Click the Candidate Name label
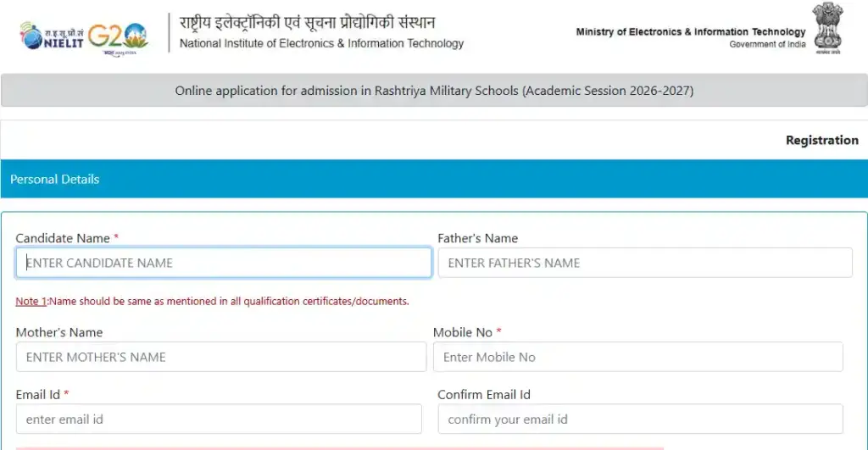The height and width of the screenshot is (450, 868). [x=63, y=238]
